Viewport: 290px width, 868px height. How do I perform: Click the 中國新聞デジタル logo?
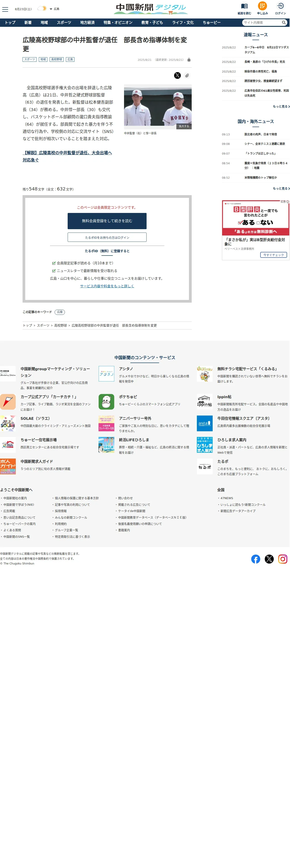pyautogui.click(x=150, y=9)
